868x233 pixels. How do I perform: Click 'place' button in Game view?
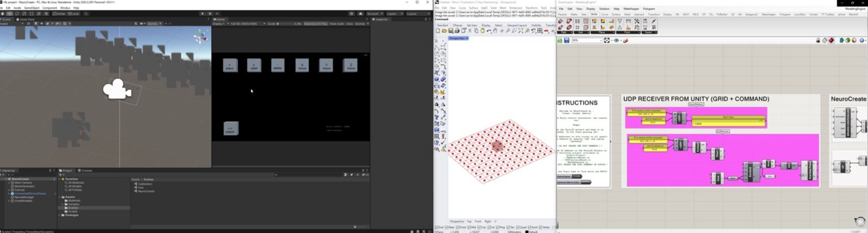pyautogui.click(x=230, y=65)
